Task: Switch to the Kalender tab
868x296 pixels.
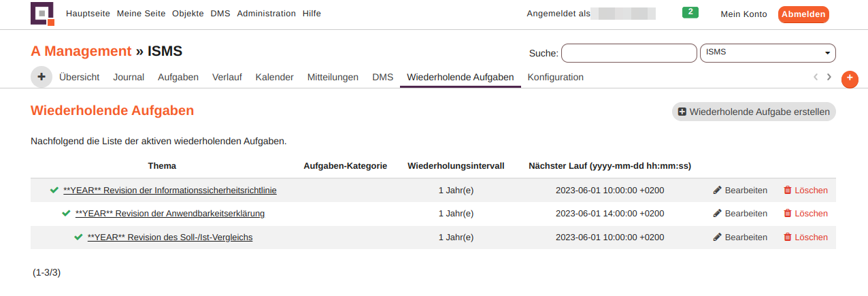Action: coord(275,77)
